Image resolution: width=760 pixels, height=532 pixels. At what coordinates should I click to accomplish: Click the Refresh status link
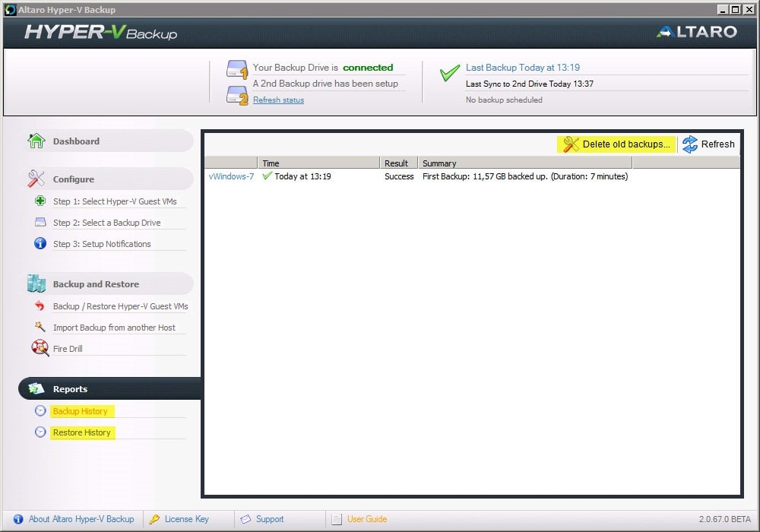[x=279, y=100]
